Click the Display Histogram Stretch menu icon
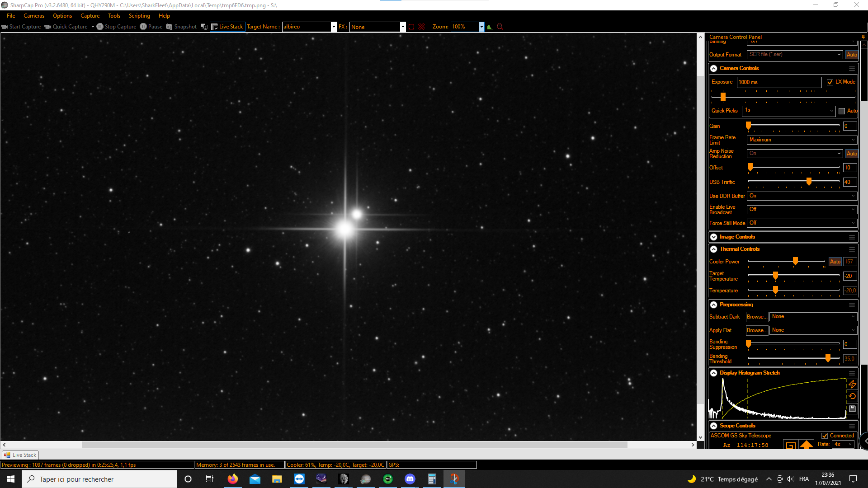Screen dimensions: 868x488 (x=852, y=373)
